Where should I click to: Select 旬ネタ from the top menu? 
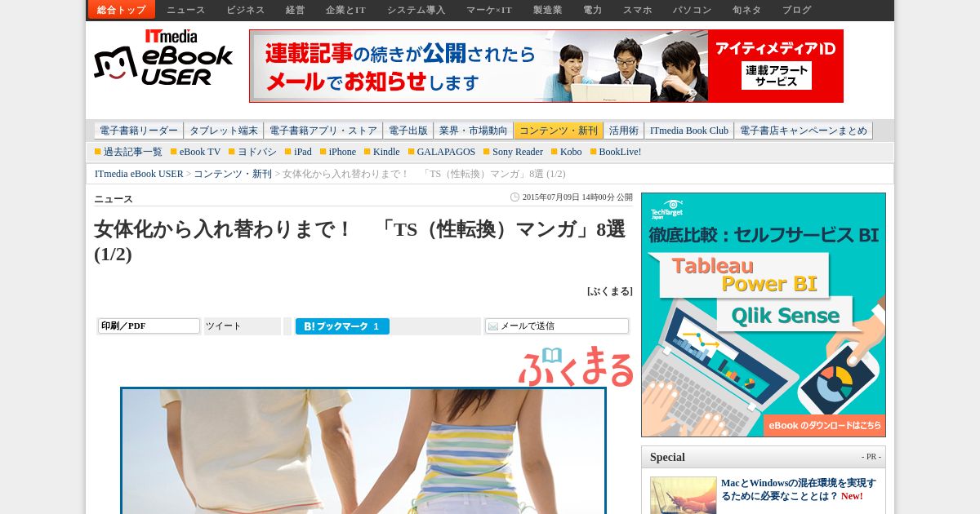(746, 10)
